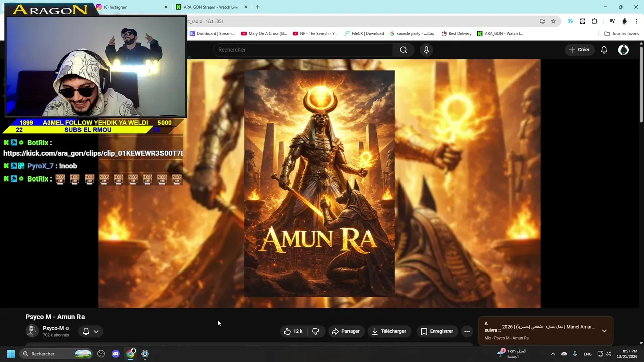644x362 pixels.
Task: Click PyroX_7 username in chat overlay
Action: pyautogui.click(x=40, y=166)
